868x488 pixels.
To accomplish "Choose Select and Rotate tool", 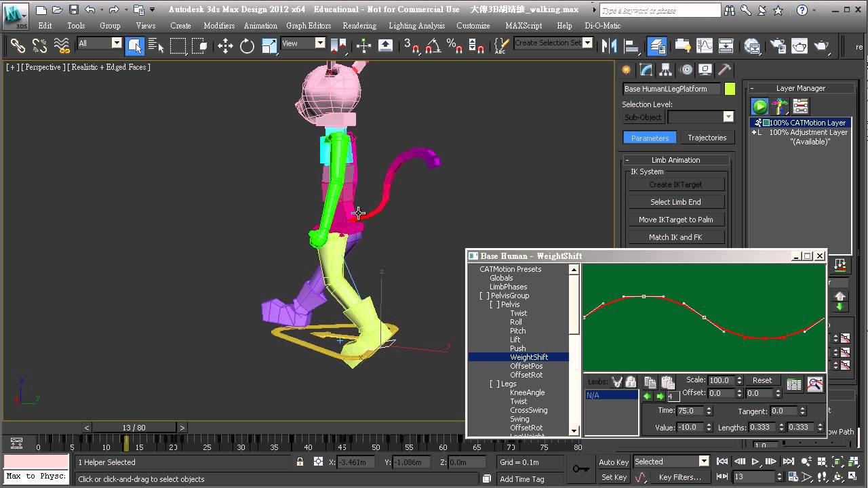I will (247, 46).
